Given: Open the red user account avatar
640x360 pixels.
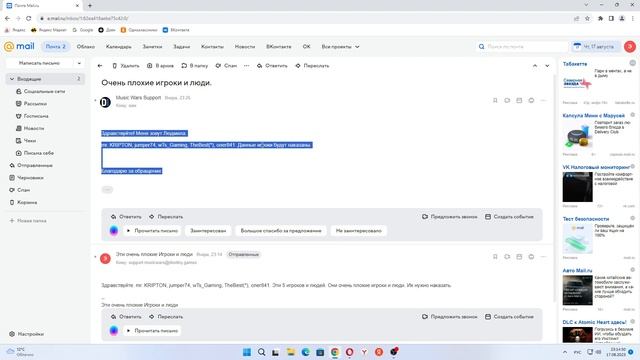Looking at the screenshot, I should point(629,47).
